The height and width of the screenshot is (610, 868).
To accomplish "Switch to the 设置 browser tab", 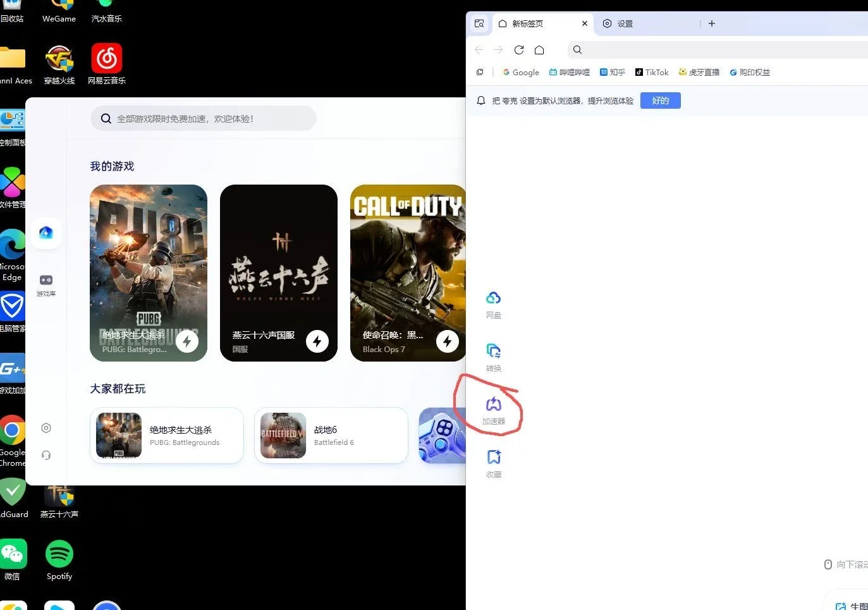I will (x=649, y=23).
